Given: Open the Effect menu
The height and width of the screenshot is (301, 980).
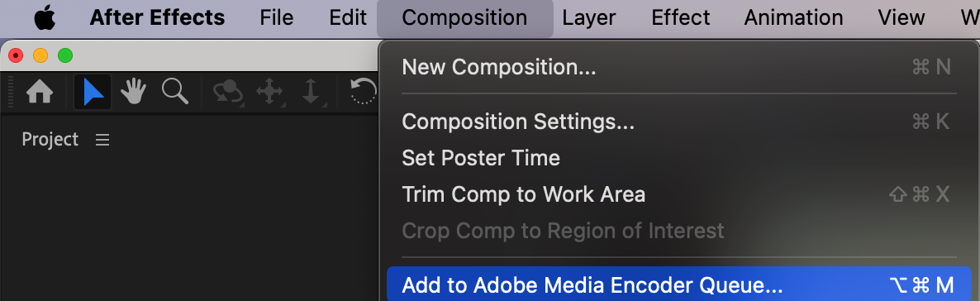Looking at the screenshot, I should 681,17.
